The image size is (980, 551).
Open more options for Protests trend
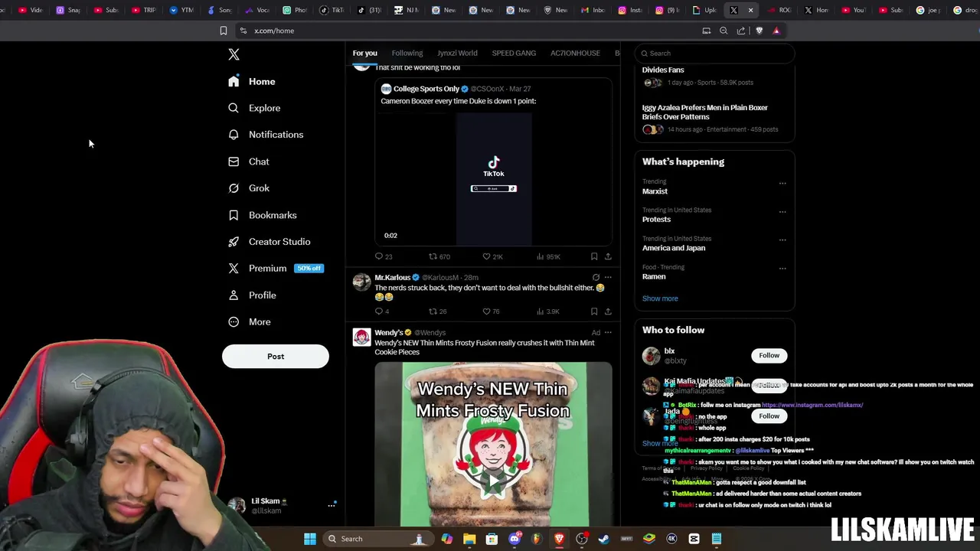(x=782, y=211)
